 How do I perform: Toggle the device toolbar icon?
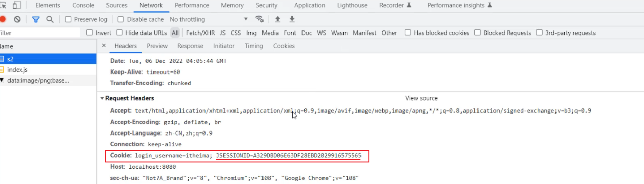16,5
